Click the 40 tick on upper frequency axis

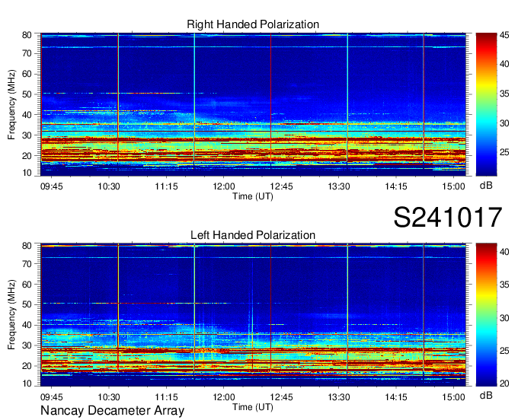27,114
